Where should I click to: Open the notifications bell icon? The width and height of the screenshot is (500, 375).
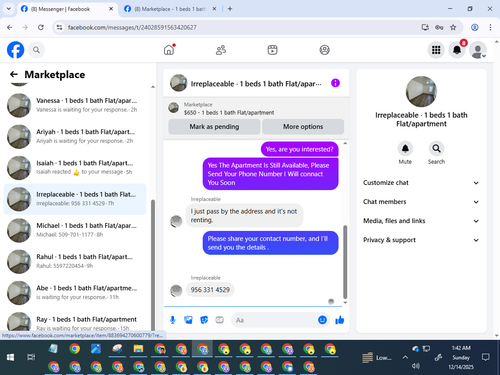[x=457, y=50]
